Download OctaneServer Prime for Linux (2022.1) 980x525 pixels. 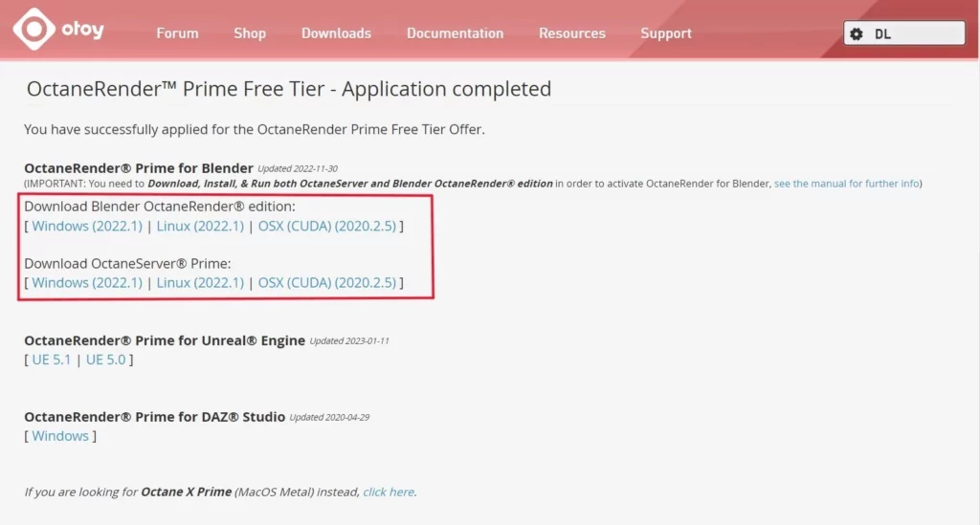point(200,283)
